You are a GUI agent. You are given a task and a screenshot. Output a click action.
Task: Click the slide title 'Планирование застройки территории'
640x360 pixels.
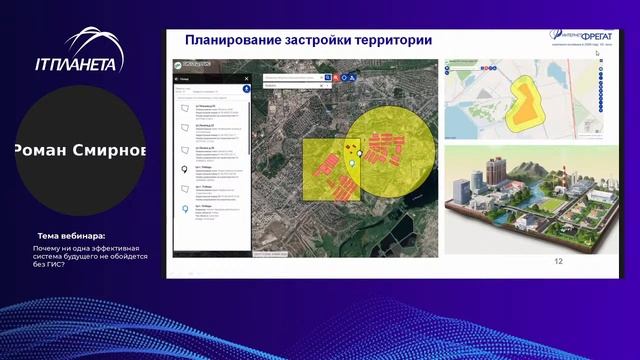pos(309,40)
